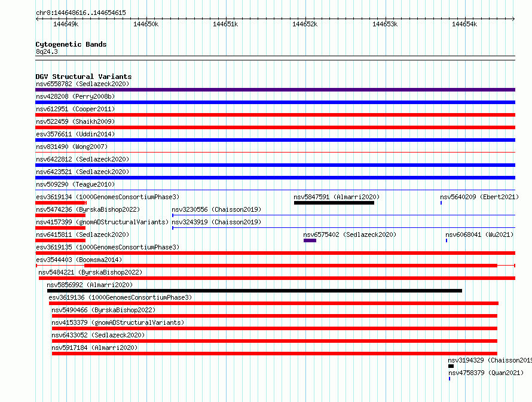Select the nsv4758379 (Quan2021) blue marker
This screenshot has width=532, height=402.
[x=450, y=379]
